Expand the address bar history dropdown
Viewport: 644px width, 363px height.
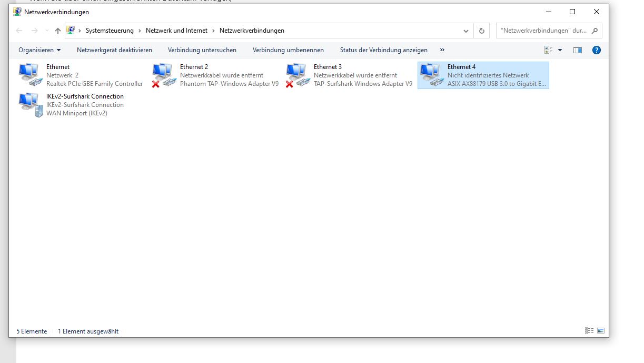[466, 31]
